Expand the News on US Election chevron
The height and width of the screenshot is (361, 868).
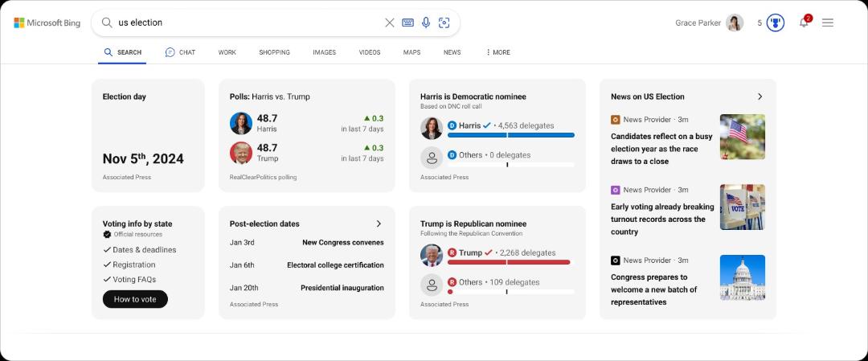(759, 96)
